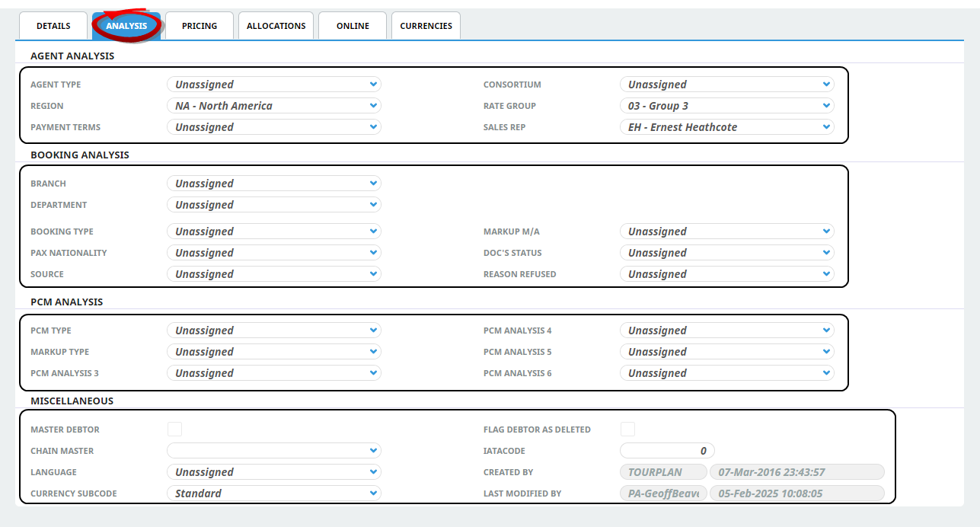Check the Flag Debtor As Deleted box

(627, 429)
